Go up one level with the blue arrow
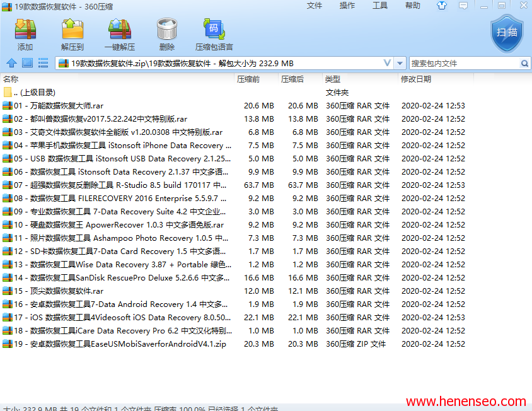The image size is (532, 411). click(11, 63)
